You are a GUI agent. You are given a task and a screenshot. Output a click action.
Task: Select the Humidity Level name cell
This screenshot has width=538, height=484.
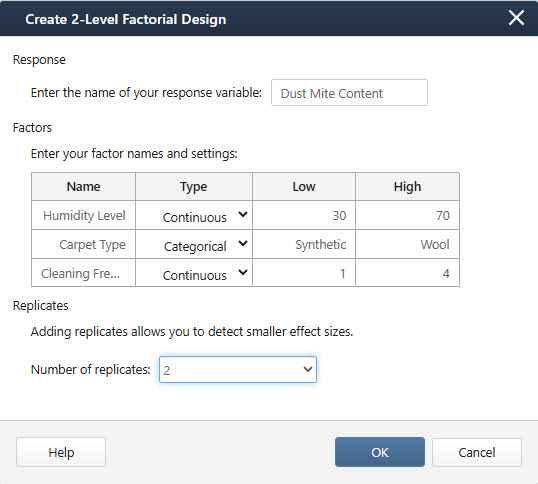coord(84,215)
